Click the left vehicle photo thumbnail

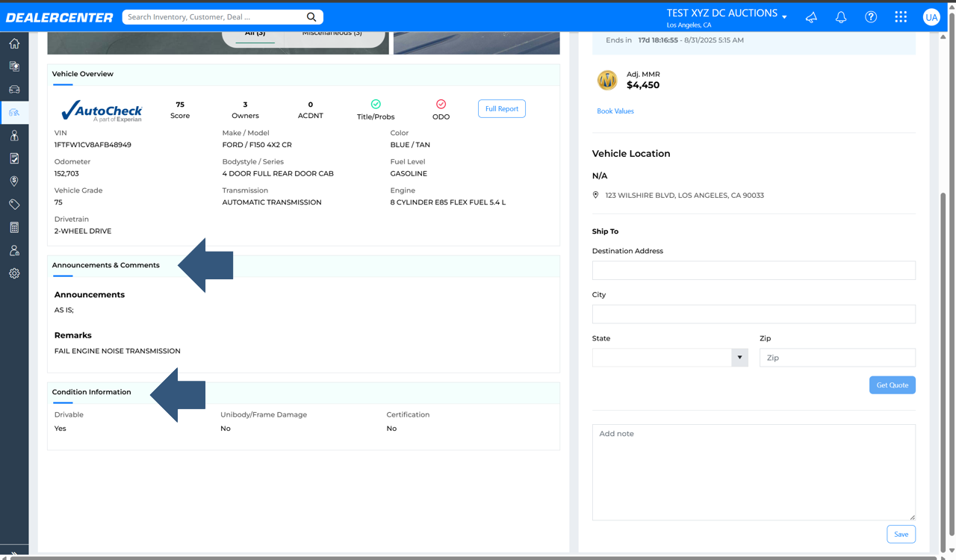tap(218, 43)
